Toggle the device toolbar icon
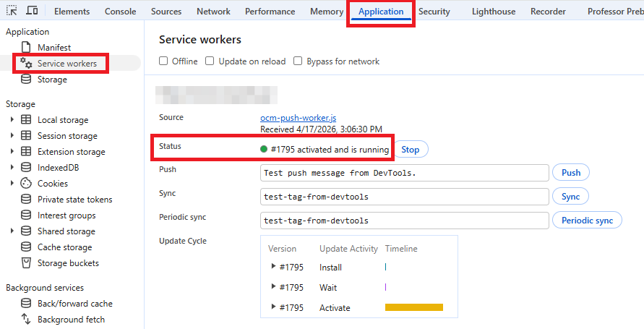The image size is (644, 329). (32, 11)
